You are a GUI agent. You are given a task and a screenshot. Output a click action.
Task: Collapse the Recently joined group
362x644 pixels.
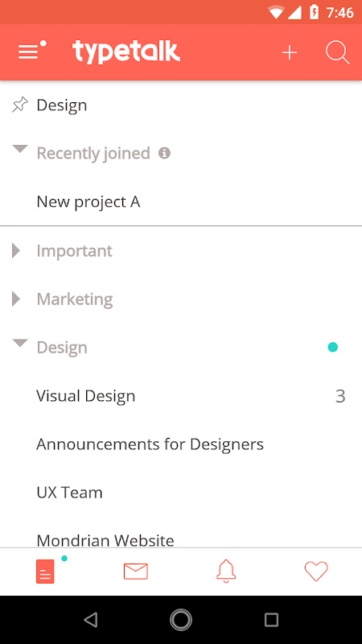(x=19, y=149)
